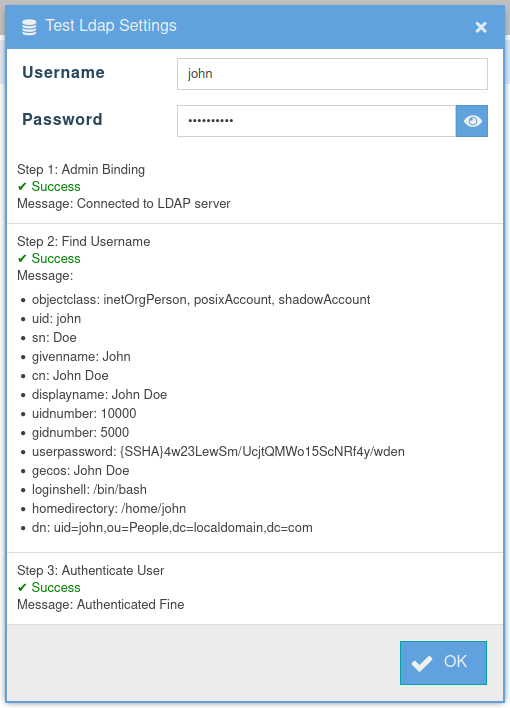Focus the Password input field

click(316, 121)
